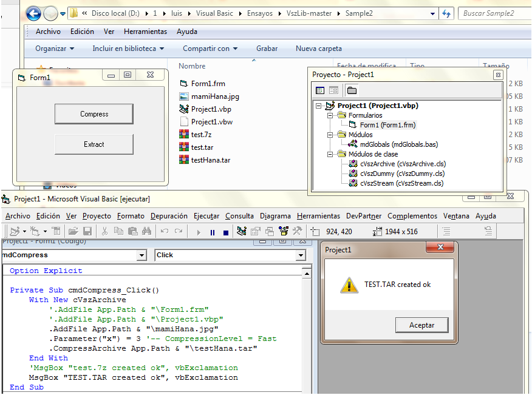This screenshot has width=532, height=398.
Task: Click the Copy toolbar icon
Action: click(118, 232)
